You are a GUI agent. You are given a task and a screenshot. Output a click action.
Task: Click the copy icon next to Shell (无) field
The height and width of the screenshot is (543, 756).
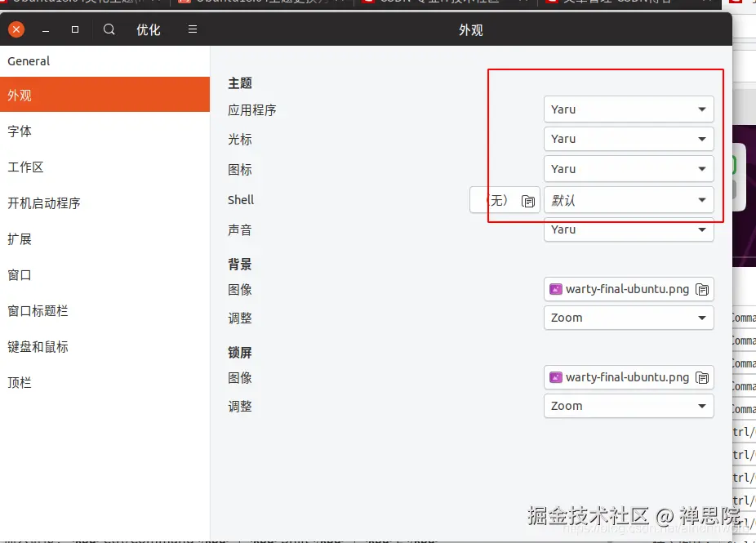coord(527,200)
